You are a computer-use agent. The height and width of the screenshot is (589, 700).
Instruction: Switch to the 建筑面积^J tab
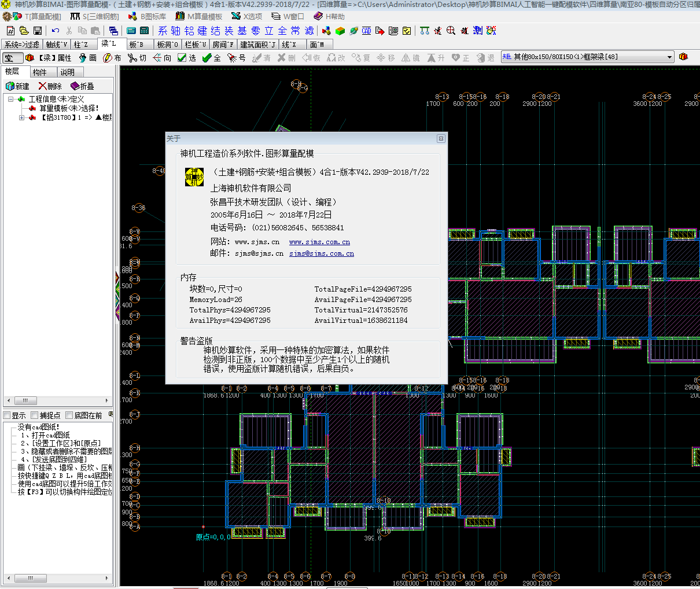[x=258, y=45]
